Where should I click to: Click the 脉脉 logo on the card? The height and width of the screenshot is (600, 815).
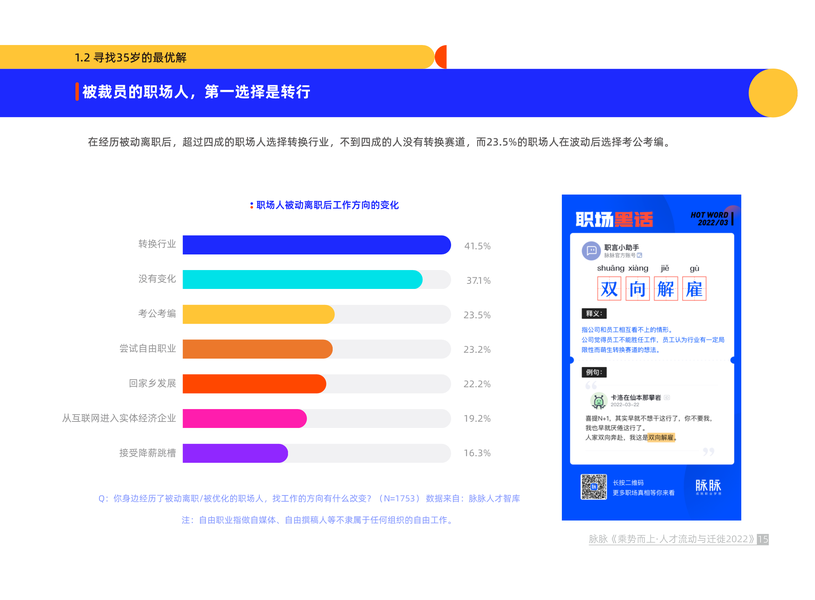(x=708, y=486)
